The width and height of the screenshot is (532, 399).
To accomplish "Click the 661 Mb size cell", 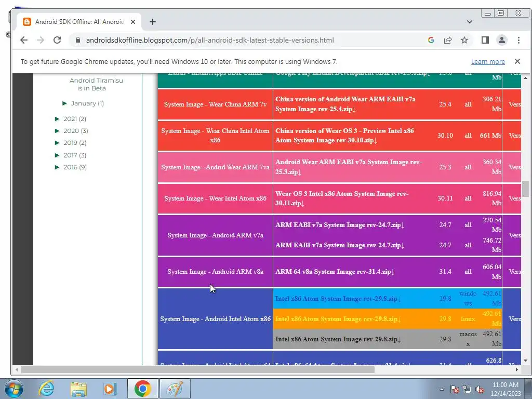I will tap(490, 136).
